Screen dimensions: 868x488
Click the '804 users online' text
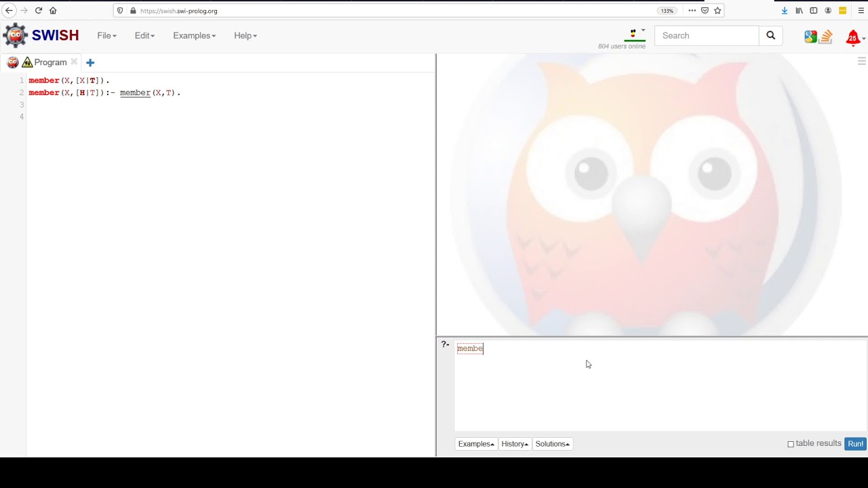(622, 46)
